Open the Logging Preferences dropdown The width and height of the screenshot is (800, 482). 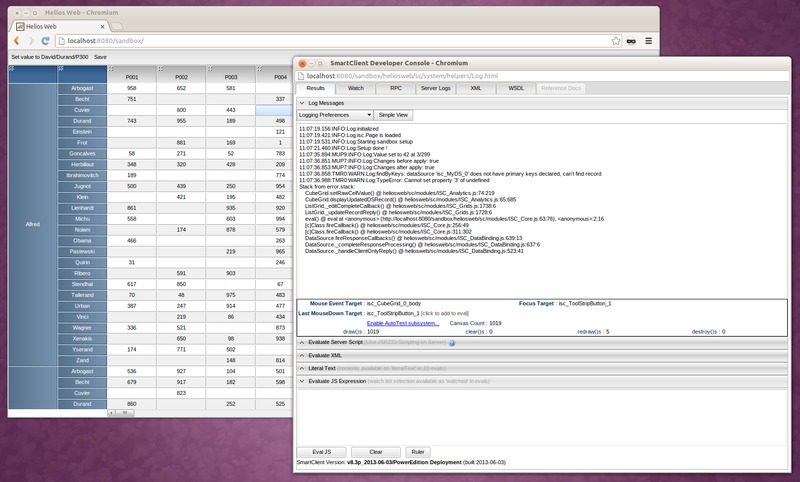point(335,115)
